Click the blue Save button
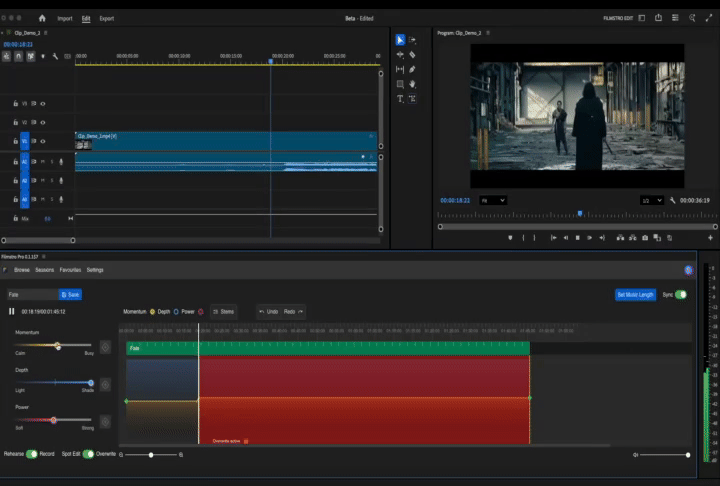Image resolution: width=720 pixels, height=486 pixels. (x=70, y=295)
